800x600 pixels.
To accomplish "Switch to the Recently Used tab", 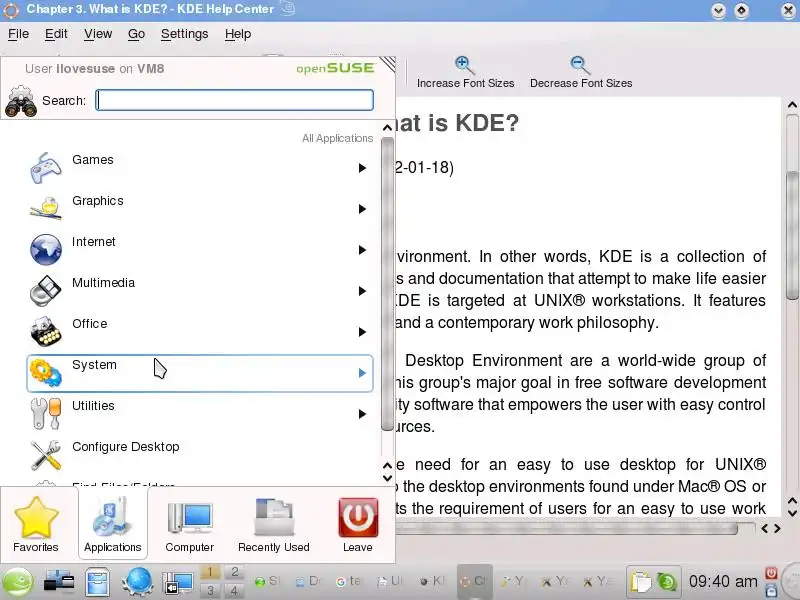I will tap(273, 524).
